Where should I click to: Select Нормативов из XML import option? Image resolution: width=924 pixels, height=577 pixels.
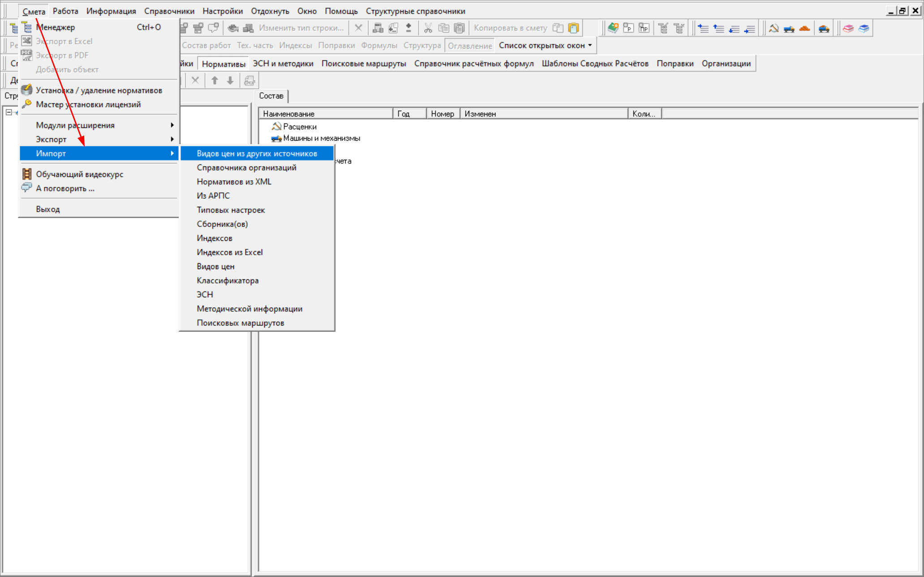[x=257, y=182]
